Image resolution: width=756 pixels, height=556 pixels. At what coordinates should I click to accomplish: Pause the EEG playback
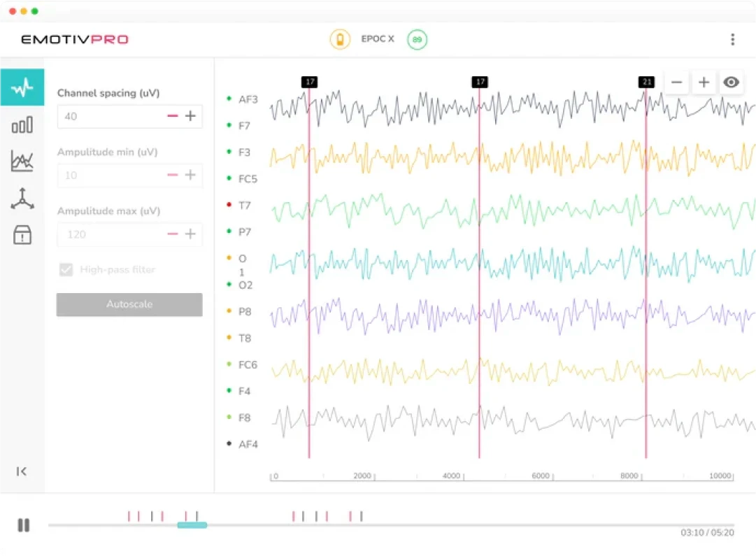24,525
